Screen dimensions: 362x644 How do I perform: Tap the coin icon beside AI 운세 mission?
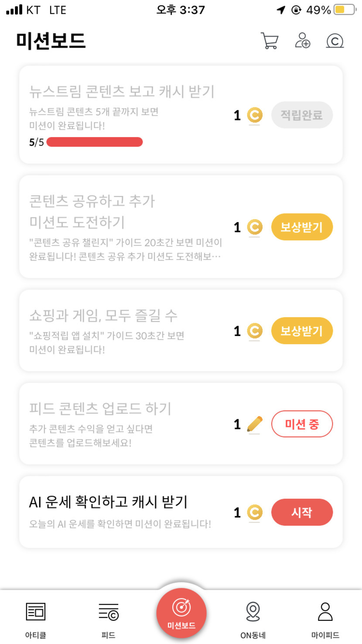pyautogui.click(x=255, y=512)
